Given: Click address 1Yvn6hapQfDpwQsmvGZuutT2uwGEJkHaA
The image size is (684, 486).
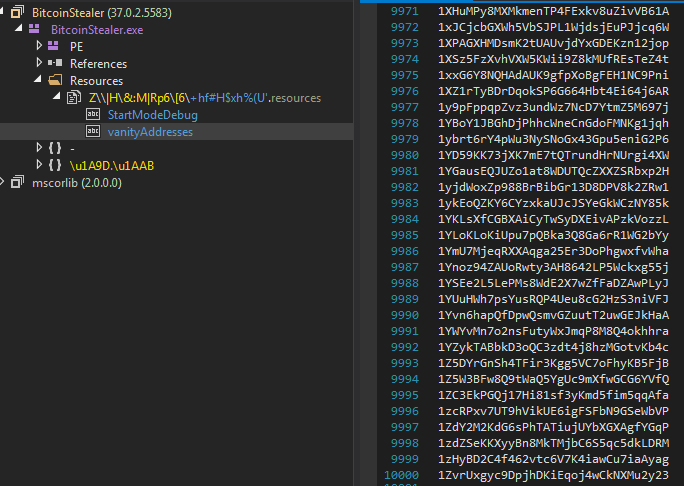Looking at the screenshot, I should 553,315.
